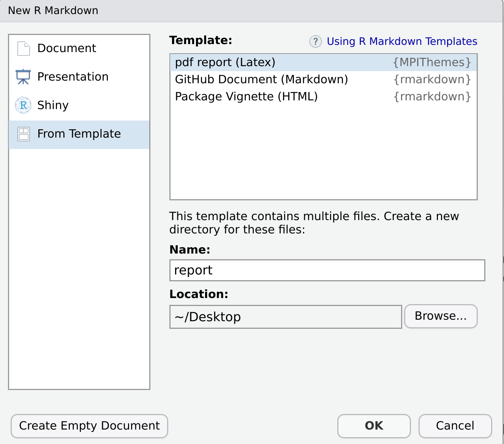Click the Document page icon
This screenshot has width=504, height=444.
24,49
